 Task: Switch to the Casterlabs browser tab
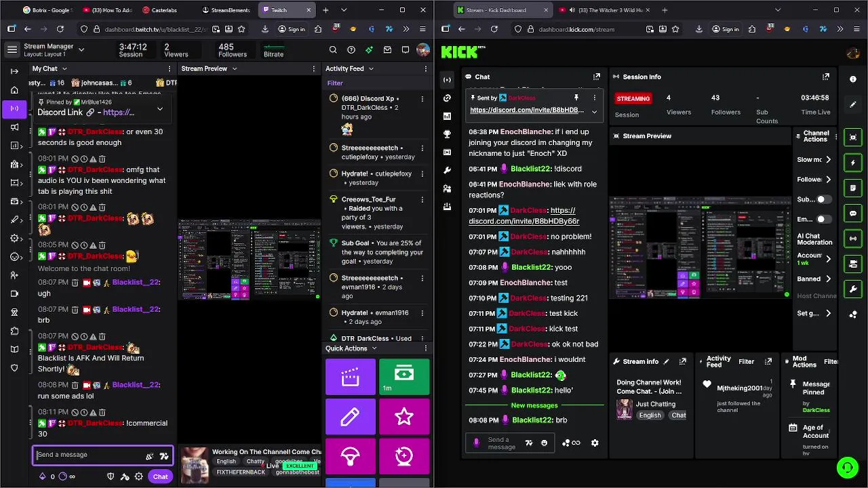[165, 10]
